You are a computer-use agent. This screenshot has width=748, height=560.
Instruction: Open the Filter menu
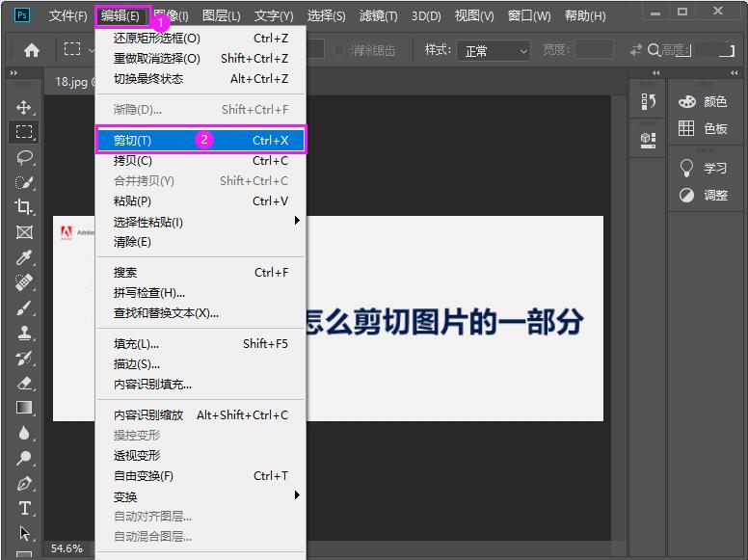point(378,15)
